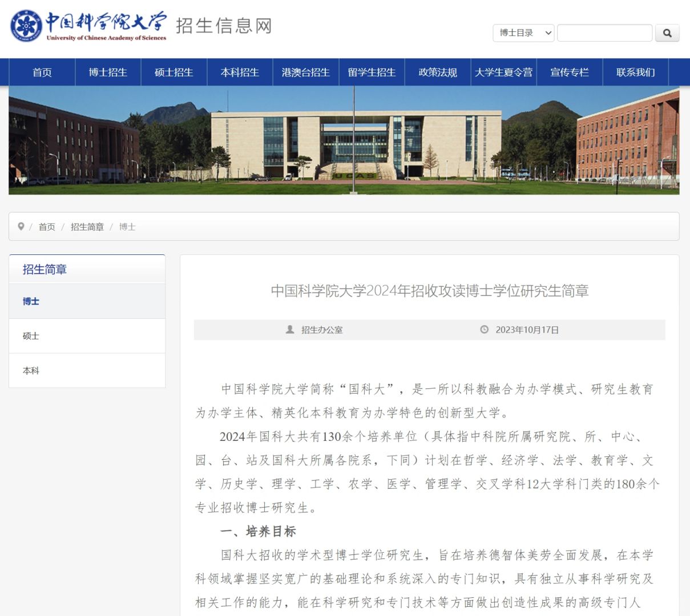Click the person icon beside 招生办公室
Screen dimensions: 690x616
(290, 330)
